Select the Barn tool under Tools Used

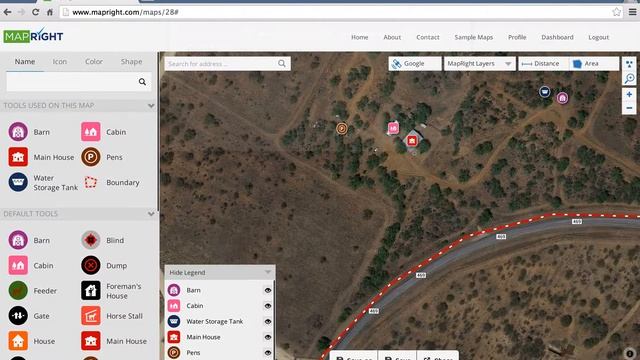point(18,132)
